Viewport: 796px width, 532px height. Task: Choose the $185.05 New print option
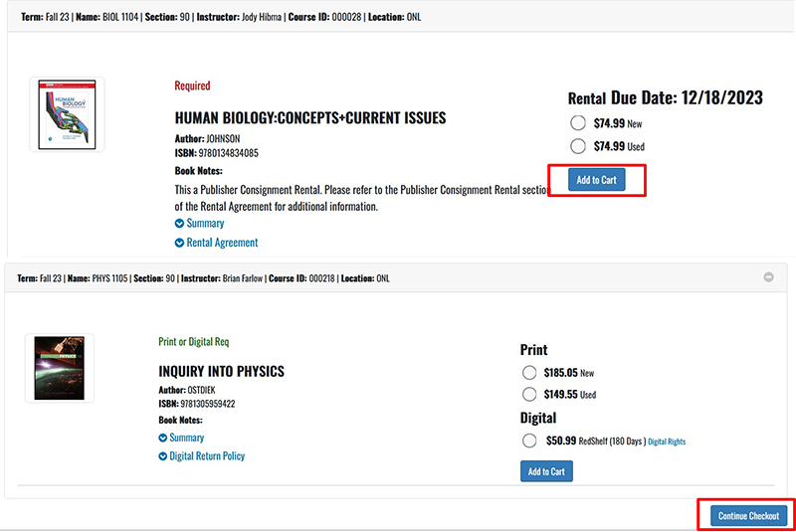[529, 373]
